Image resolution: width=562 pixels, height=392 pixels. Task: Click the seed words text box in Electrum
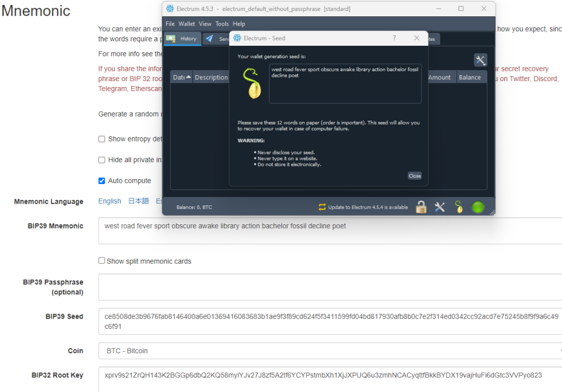[x=345, y=83]
